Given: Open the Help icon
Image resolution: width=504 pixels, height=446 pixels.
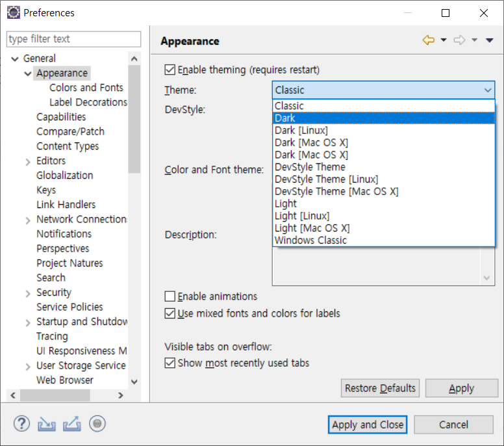Looking at the screenshot, I should click(21, 423).
